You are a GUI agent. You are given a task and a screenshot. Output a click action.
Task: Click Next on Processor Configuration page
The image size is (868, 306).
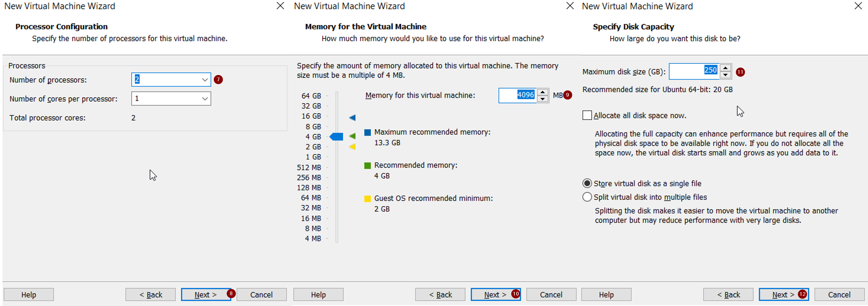pyautogui.click(x=206, y=294)
